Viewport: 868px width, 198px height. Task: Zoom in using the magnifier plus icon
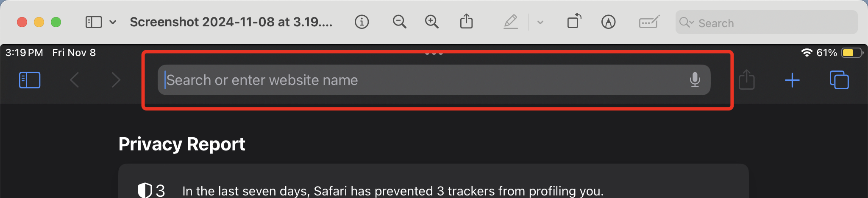[x=431, y=22]
